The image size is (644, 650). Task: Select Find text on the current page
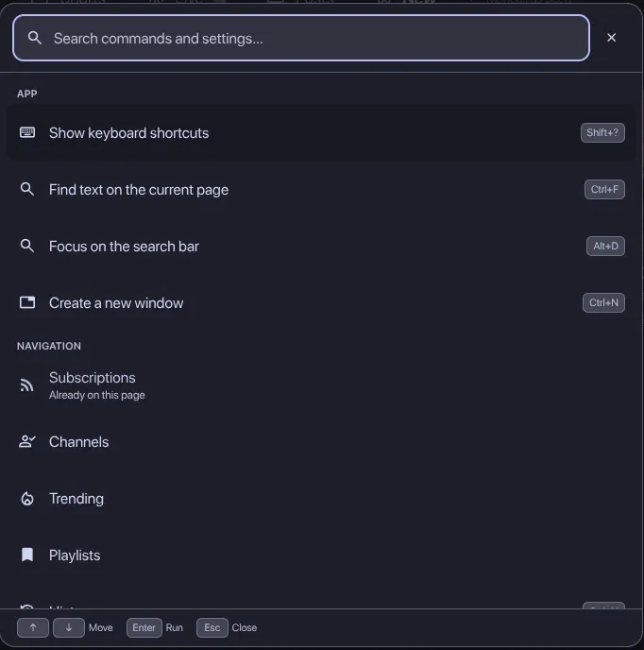pyautogui.click(x=321, y=190)
